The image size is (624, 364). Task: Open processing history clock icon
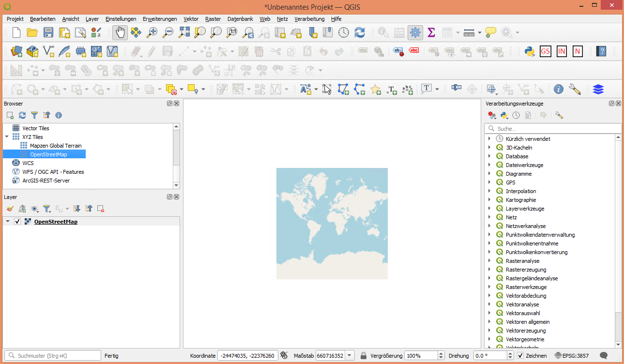pos(516,115)
